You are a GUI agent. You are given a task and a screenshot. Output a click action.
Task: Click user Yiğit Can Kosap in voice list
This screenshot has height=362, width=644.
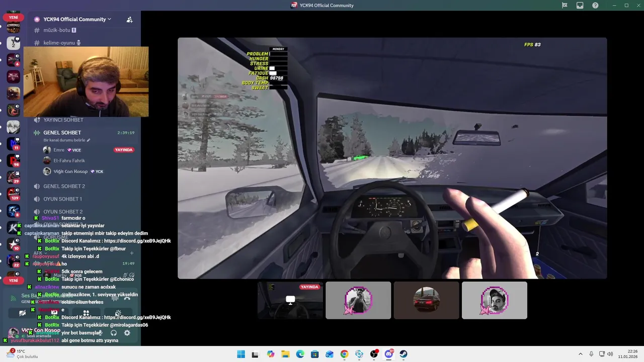(x=71, y=171)
